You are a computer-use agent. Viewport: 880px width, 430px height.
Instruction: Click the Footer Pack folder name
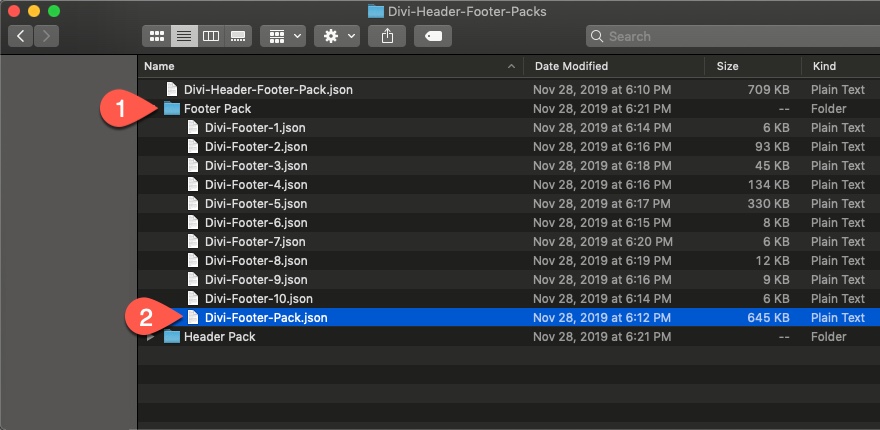(218, 109)
